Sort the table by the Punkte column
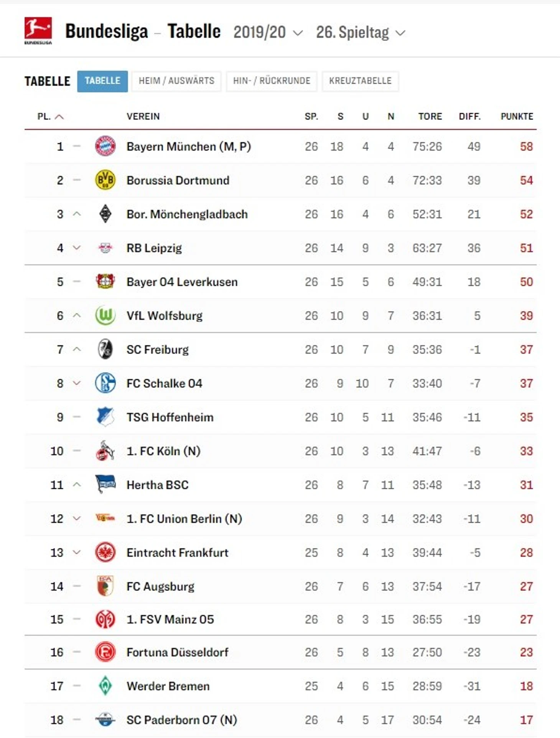Screen dimensions: 560x738 coord(516,116)
